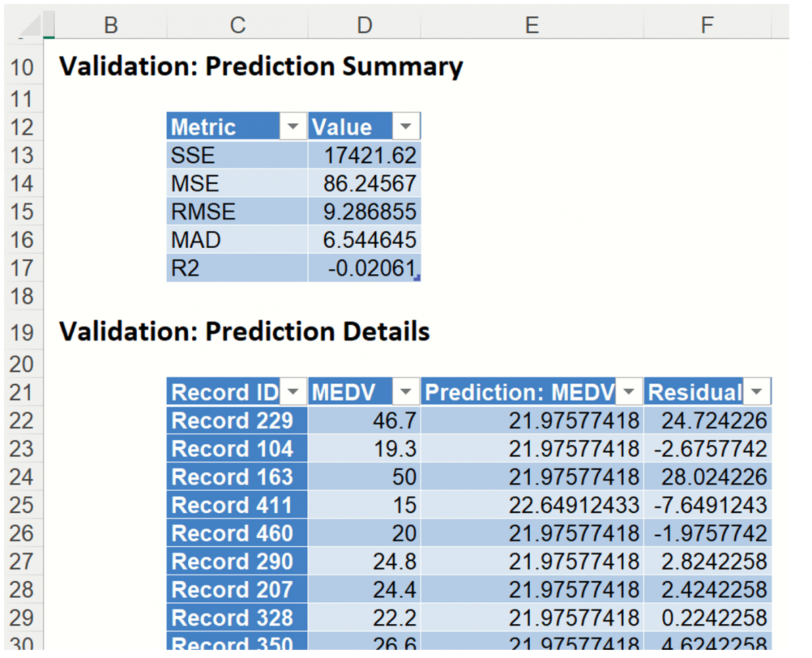Select column C header
812x658 pixels.
237,26
